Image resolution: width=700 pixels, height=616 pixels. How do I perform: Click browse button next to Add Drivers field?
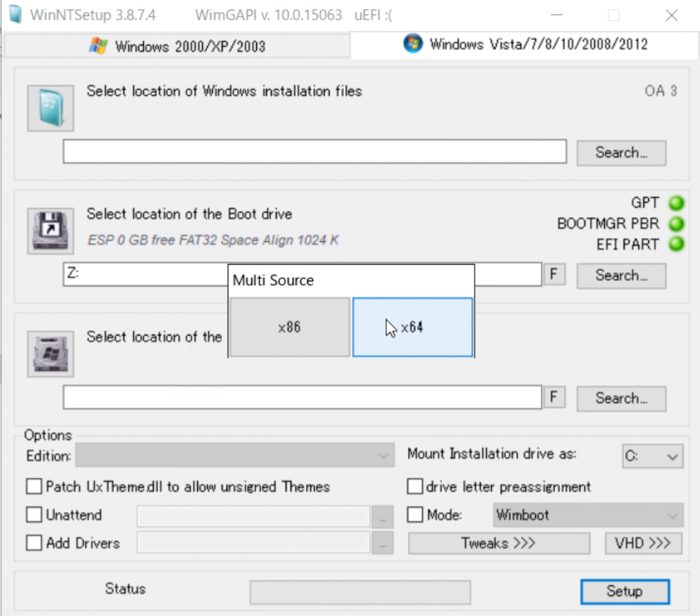[383, 542]
